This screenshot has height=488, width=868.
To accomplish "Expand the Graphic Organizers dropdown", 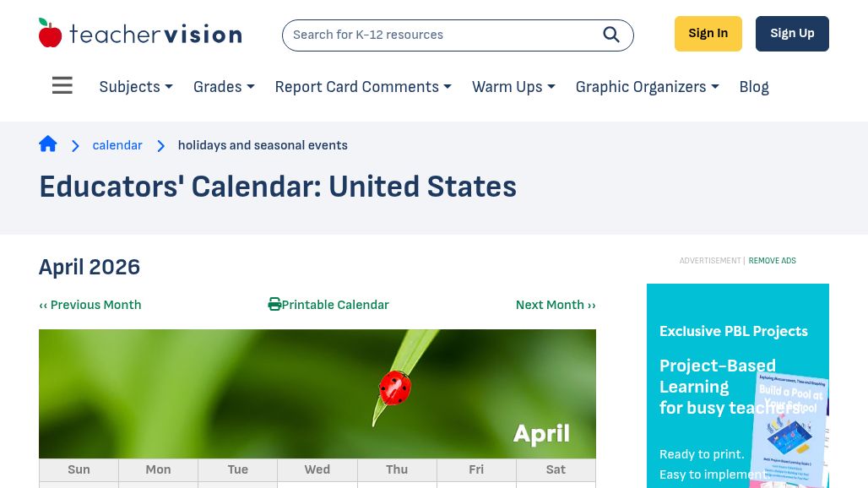I will click(x=647, y=87).
